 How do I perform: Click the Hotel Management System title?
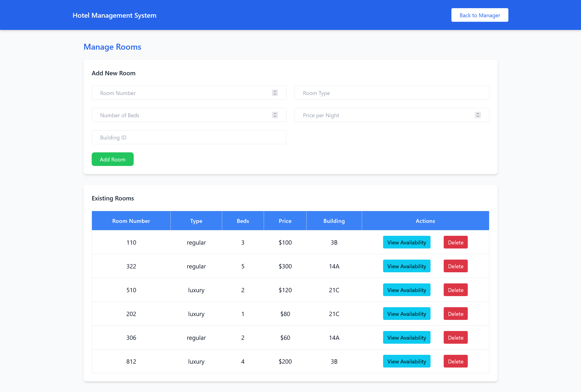(x=114, y=15)
